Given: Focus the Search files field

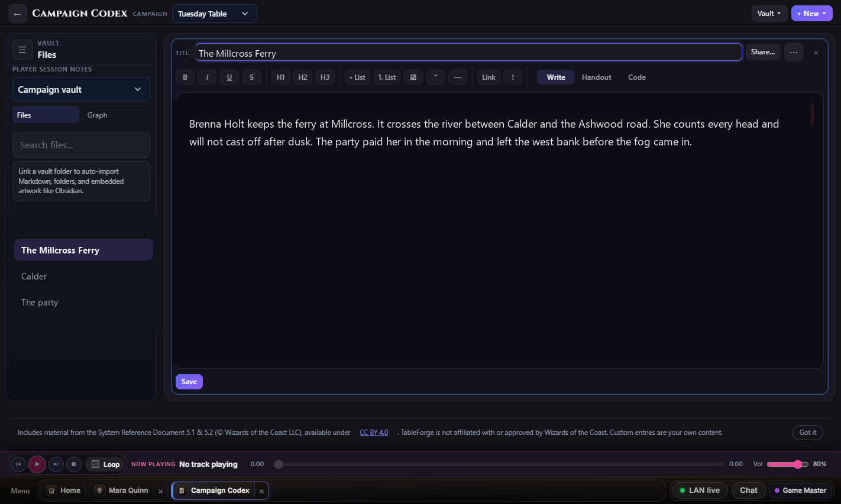Looking at the screenshot, I should [81, 145].
